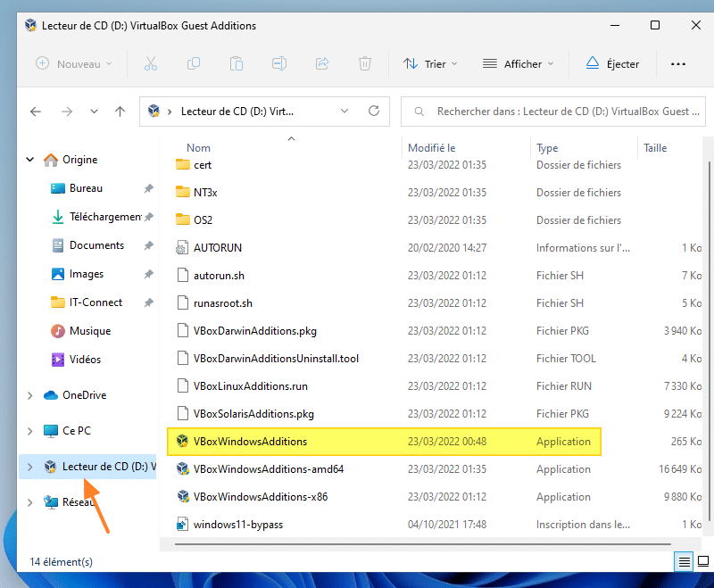The height and width of the screenshot is (588, 714).
Task: Open Téléchargements in the sidebar
Action: (104, 217)
